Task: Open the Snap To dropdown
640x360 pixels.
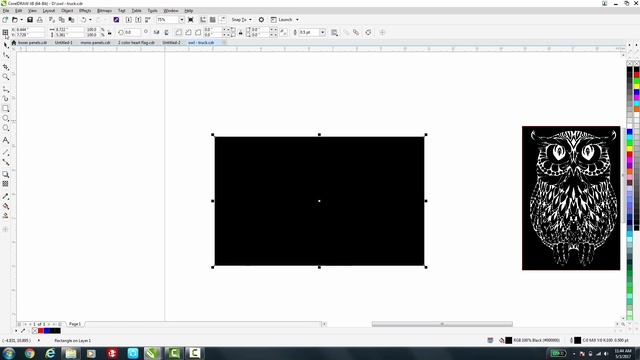Action: pyautogui.click(x=242, y=20)
